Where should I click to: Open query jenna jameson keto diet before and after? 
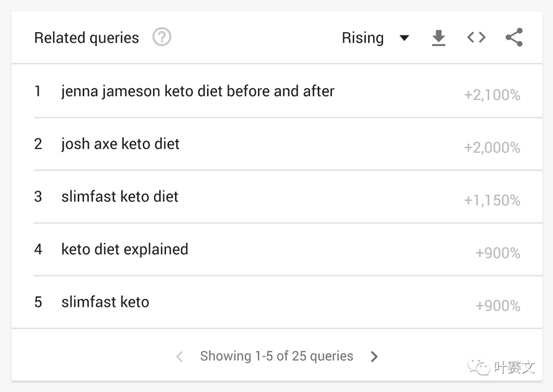[198, 91]
